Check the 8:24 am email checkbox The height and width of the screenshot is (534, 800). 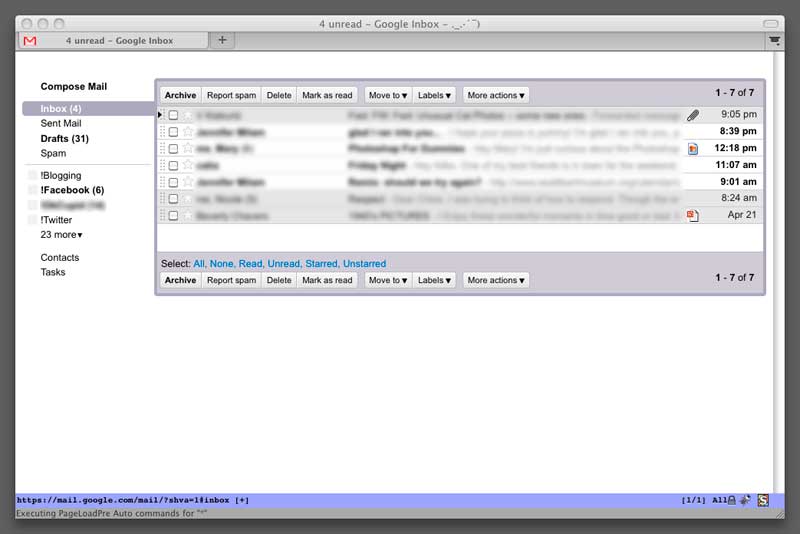click(173, 198)
